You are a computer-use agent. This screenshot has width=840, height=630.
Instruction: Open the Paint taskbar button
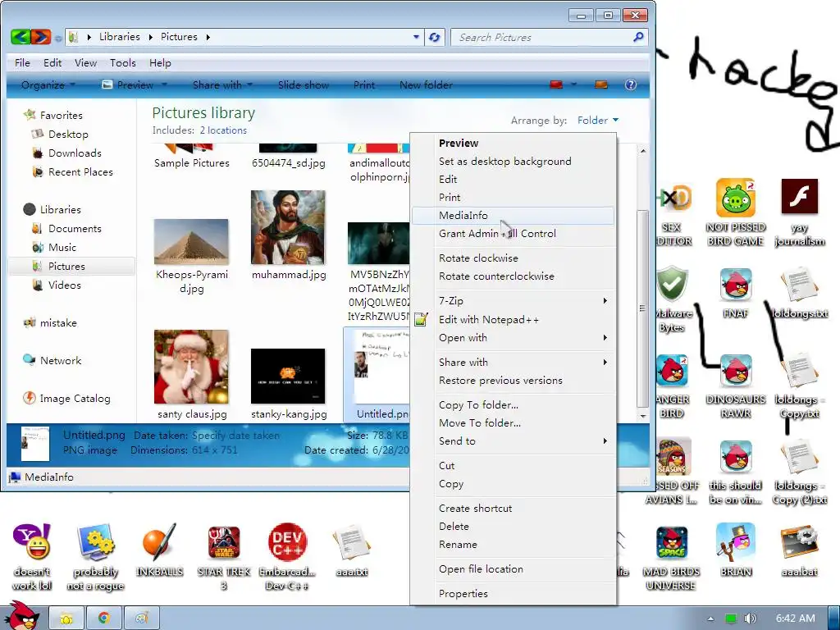click(x=141, y=618)
